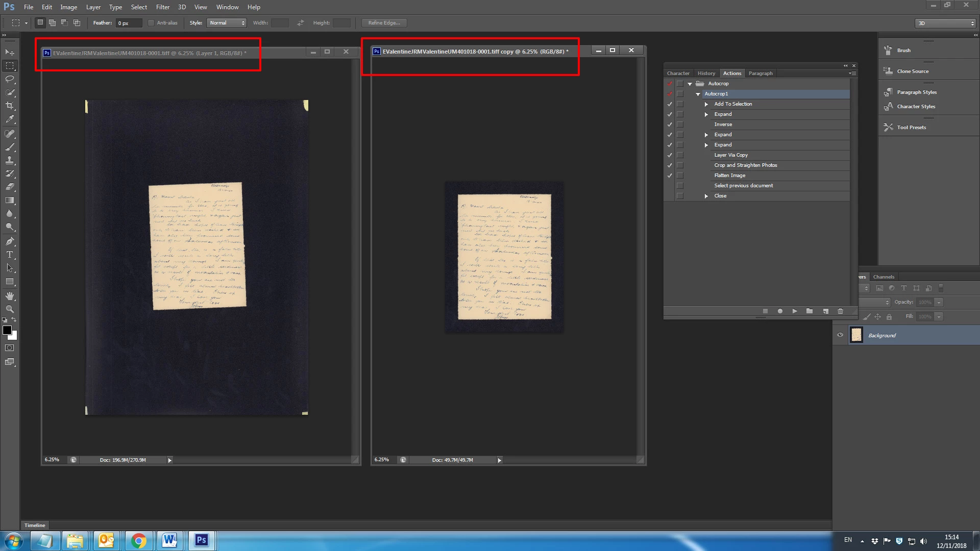The image size is (980, 551).
Task: Select the Eyedropper tool
Action: pos(10,119)
